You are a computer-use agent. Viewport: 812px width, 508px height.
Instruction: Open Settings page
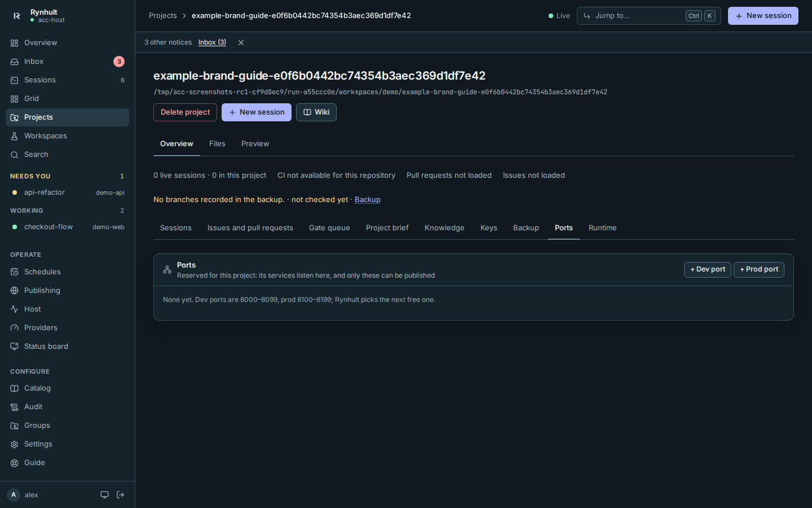pos(67,444)
